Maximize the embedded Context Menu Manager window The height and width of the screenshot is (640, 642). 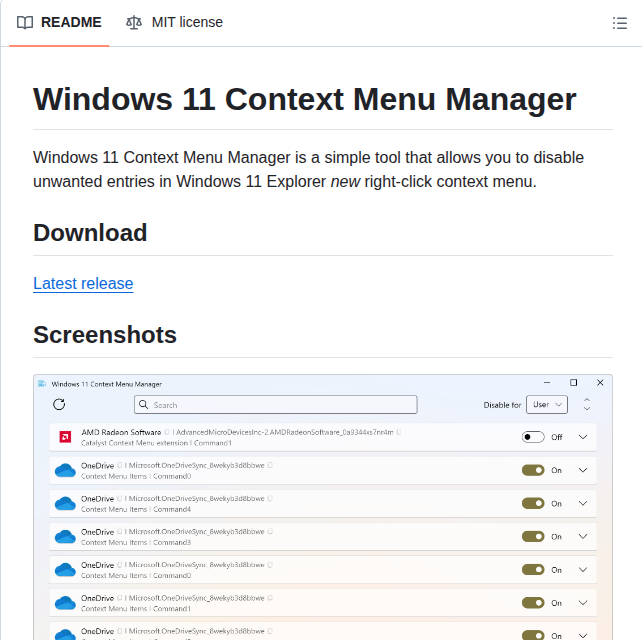574,382
